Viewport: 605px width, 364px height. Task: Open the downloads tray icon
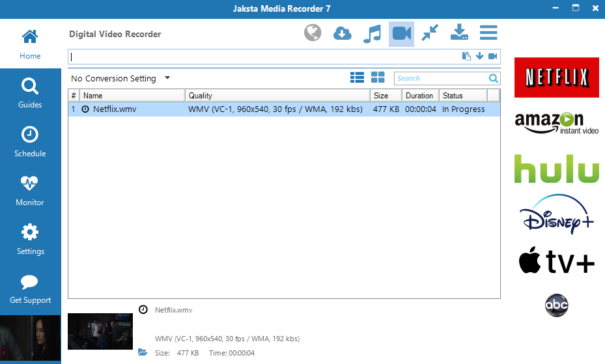pos(459,32)
